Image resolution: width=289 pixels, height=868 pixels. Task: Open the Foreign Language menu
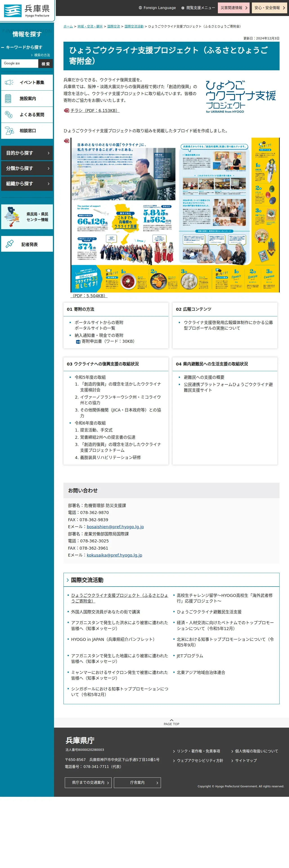pyautogui.click(x=157, y=8)
